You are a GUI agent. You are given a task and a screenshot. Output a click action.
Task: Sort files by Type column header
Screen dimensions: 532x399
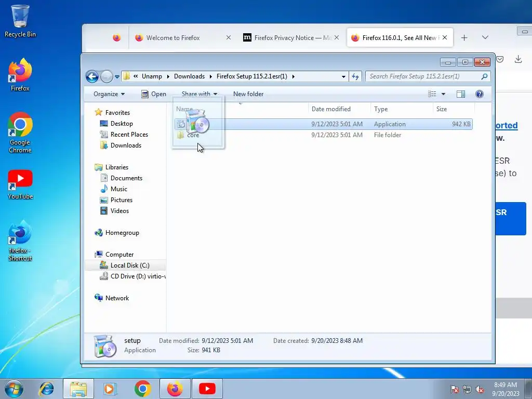point(402,109)
